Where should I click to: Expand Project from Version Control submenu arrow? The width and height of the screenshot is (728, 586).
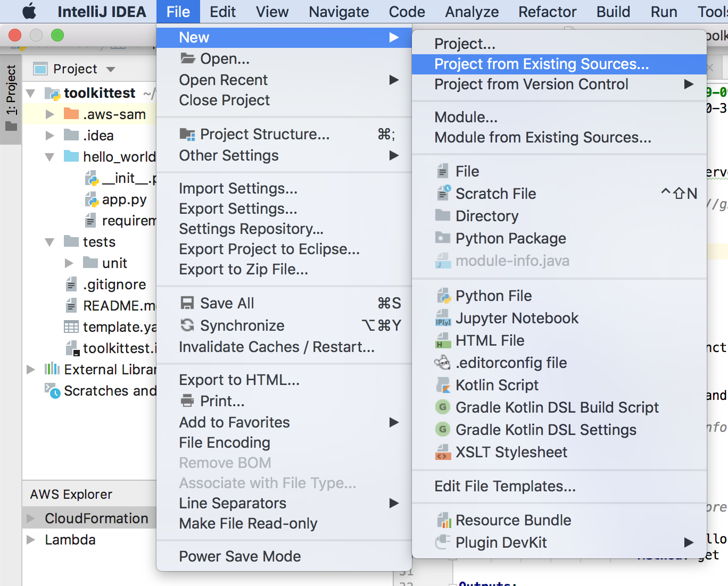point(689,84)
